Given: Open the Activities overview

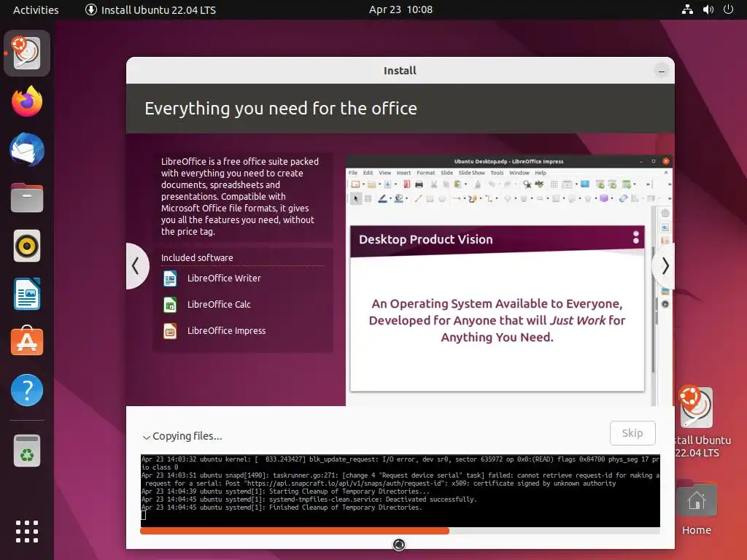Looking at the screenshot, I should click(36, 9).
